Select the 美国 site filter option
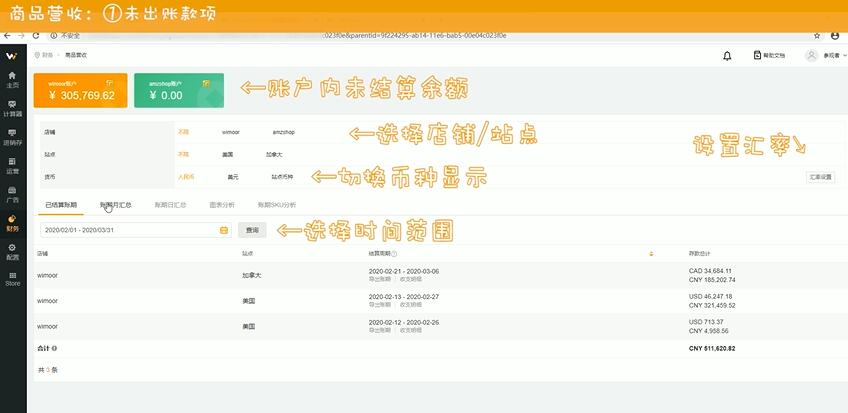The width and height of the screenshot is (848, 413). pyautogui.click(x=228, y=155)
